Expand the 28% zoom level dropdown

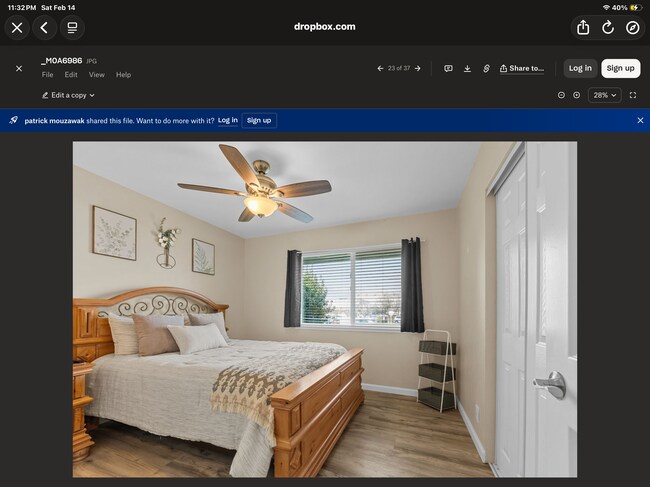coord(604,95)
